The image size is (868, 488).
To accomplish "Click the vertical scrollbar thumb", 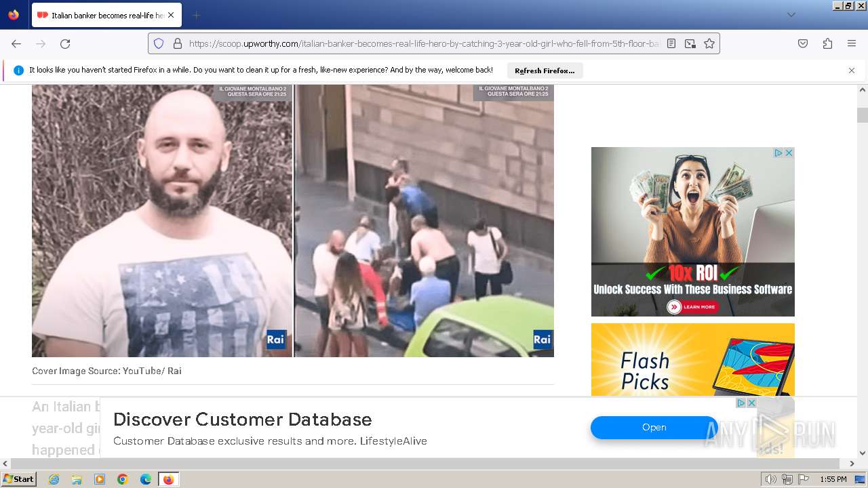I will click(863, 115).
